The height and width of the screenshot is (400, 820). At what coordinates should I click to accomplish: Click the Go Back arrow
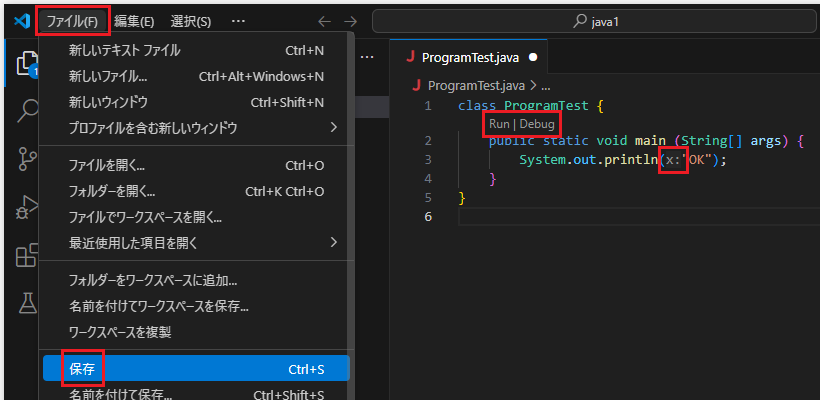[x=324, y=21]
